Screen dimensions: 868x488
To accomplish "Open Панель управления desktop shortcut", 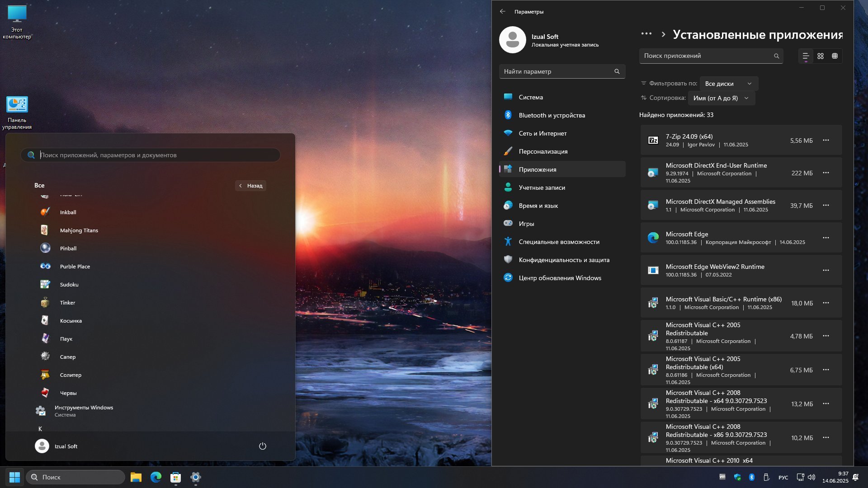I will pyautogui.click(x=17, y=113).
